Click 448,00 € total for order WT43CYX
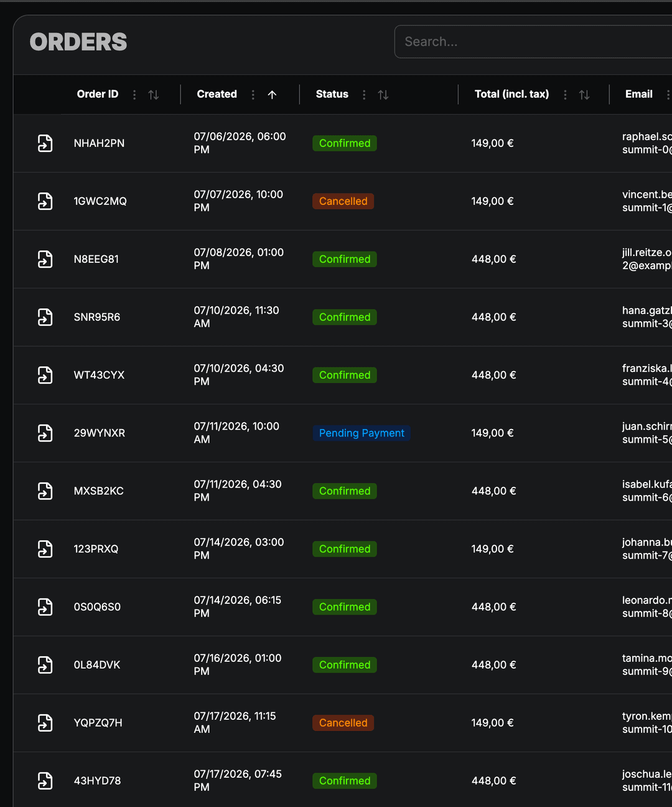Viewport: 672px width, 807px height. (493, 375)
